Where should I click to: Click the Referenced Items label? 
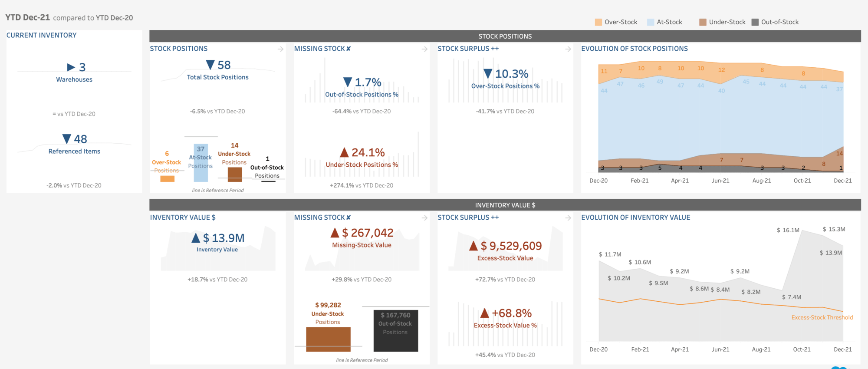point(74,152)
